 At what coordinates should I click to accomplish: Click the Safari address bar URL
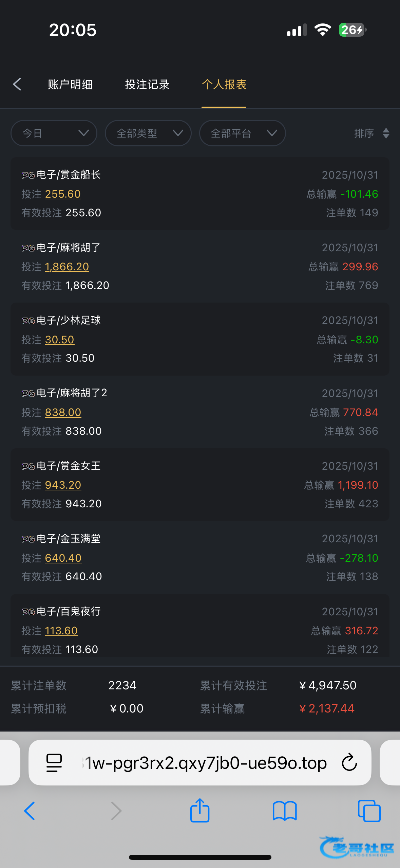point(204,763)
